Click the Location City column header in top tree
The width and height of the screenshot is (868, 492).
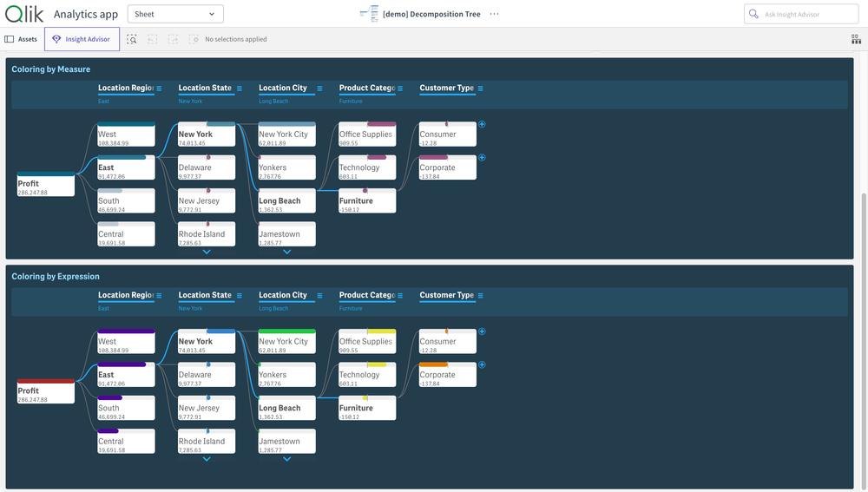coord(283,88)
